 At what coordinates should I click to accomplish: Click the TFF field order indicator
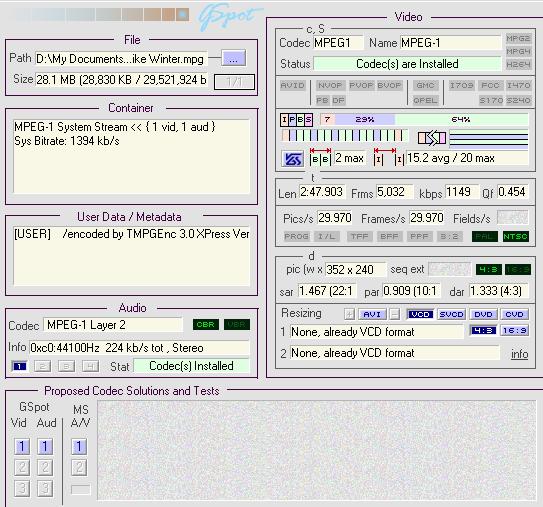[359, 237]
